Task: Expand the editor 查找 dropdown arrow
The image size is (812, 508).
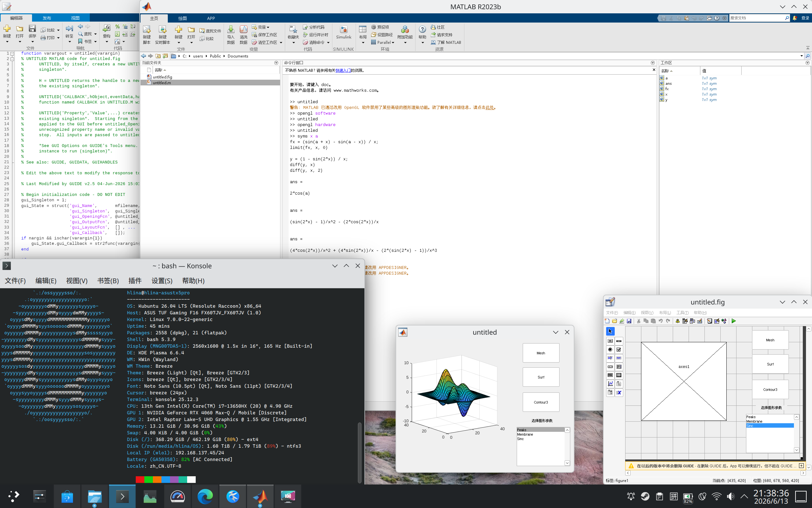Action: (x=95, y=34)
